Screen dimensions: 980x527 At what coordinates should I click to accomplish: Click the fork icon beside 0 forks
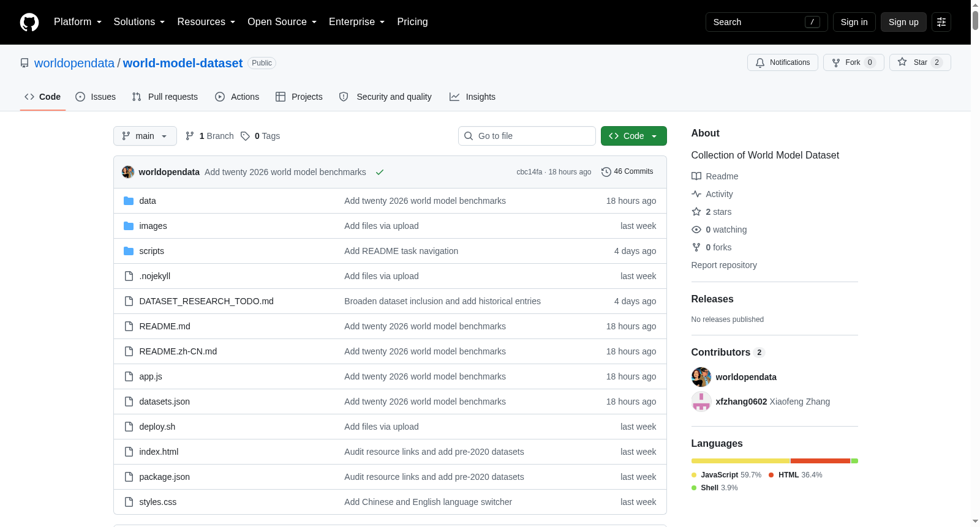696,247
